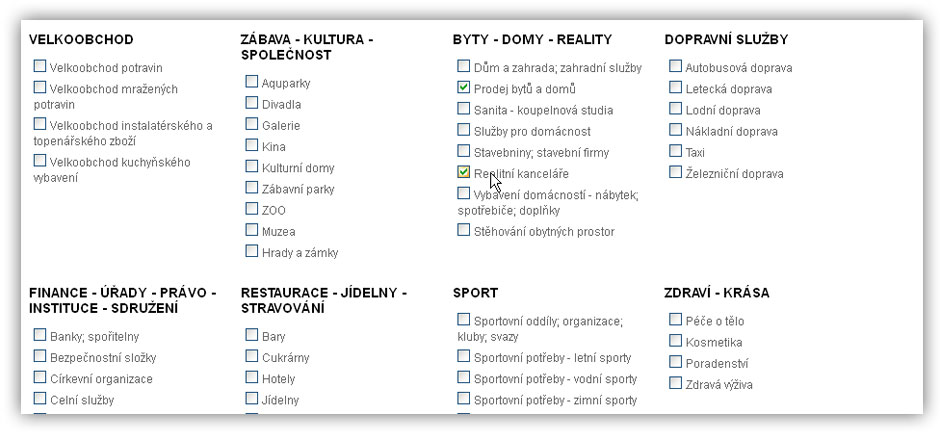Check the Péče o tělo checkbox
The width and height of the screenshot is (940, 435).
click(x=676, y=320)
